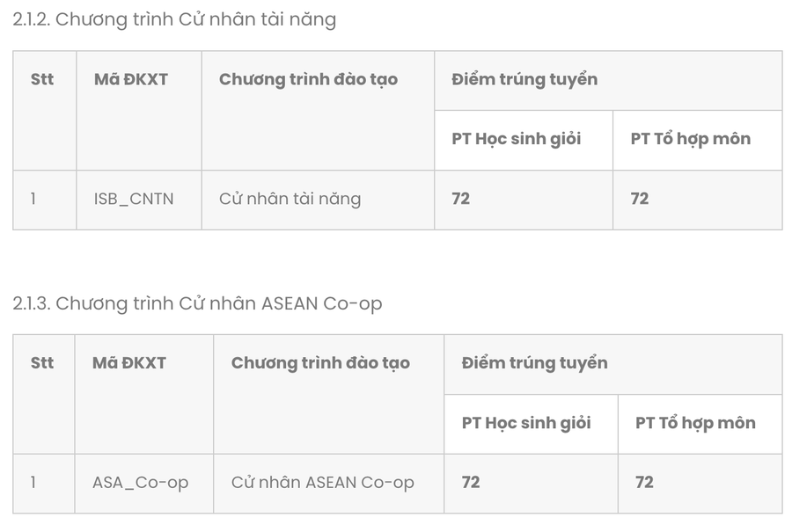Screen dimensions: 792x532
Task: Select the ISB_CNTN score under PT Tổ hợp môn
Action: coord(640,199)
